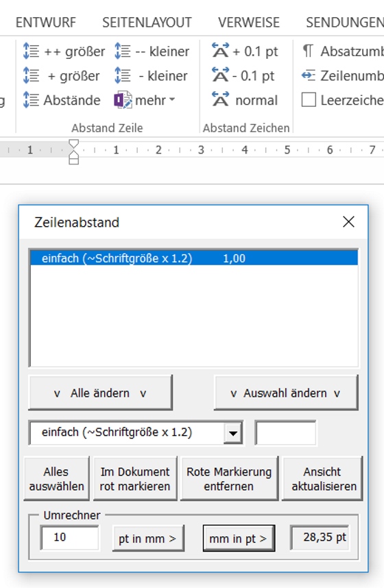Click the first line indent marker on ruler
The height and width of the screenshot is (588, 384).
[x=74, y=144]
